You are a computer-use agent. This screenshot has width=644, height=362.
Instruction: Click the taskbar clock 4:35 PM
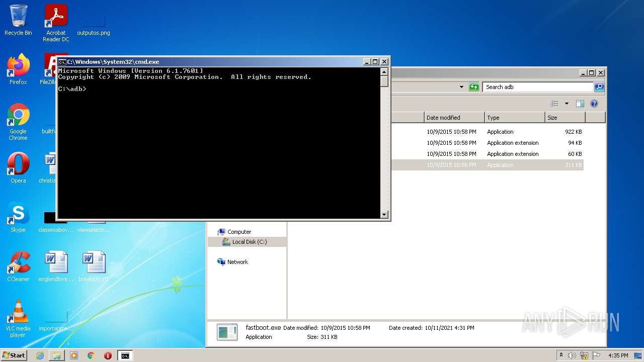pyautogui.click(x=618, y=355)
